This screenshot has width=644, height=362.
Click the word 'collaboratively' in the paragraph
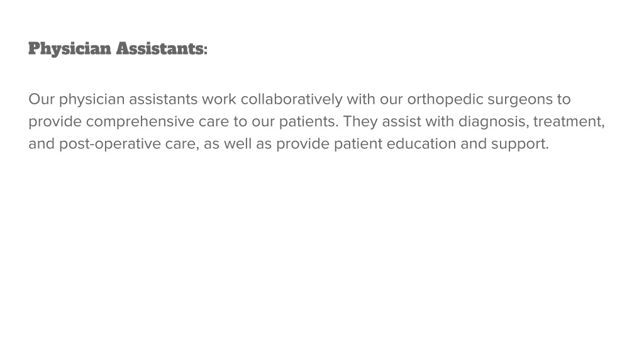click(292, 100)
